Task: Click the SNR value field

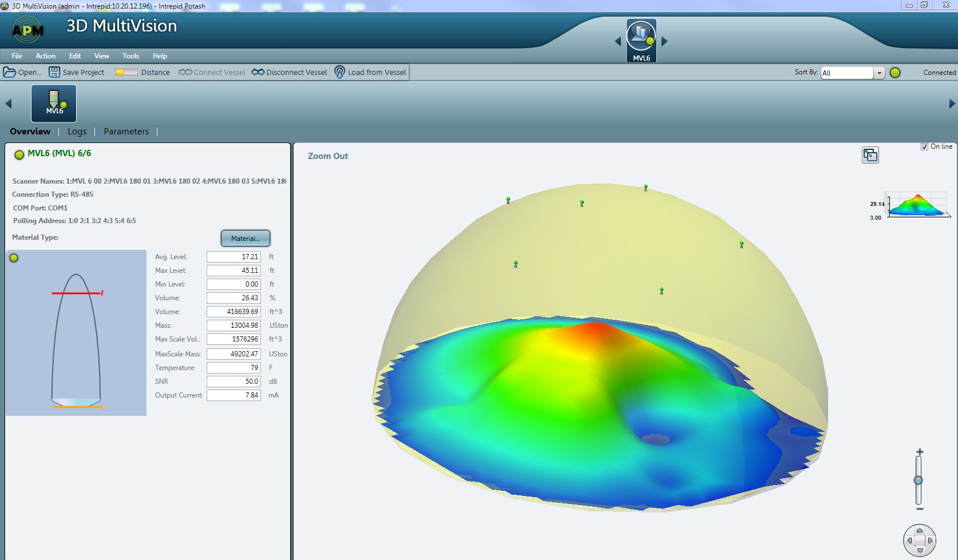Action: tap(233, 382)
